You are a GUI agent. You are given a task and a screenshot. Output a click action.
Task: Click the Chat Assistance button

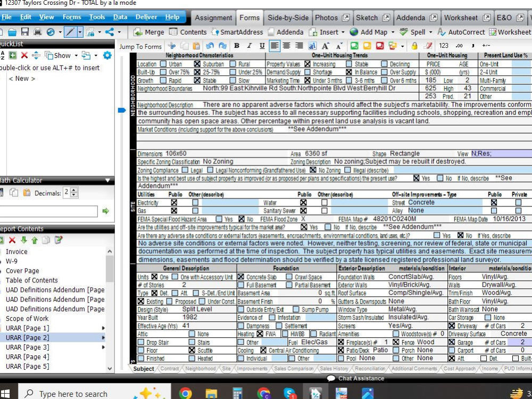pos(355,378)
